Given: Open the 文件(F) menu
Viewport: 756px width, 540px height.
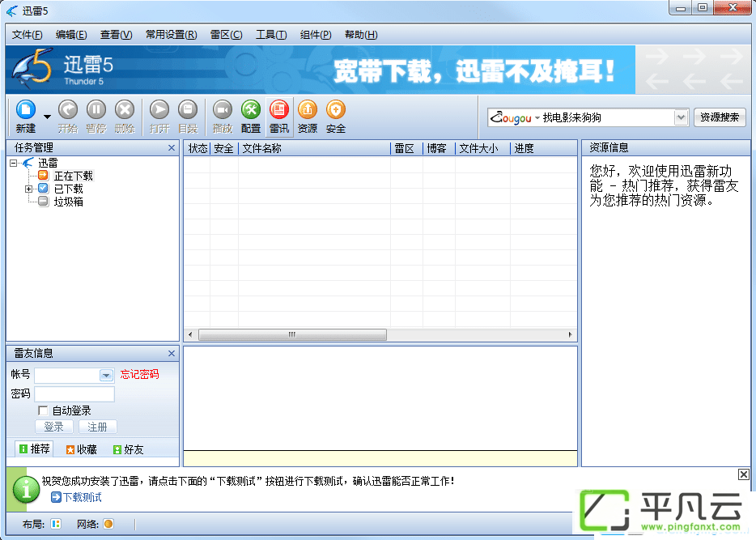Looking at the screenshot, I should [27, 35].
